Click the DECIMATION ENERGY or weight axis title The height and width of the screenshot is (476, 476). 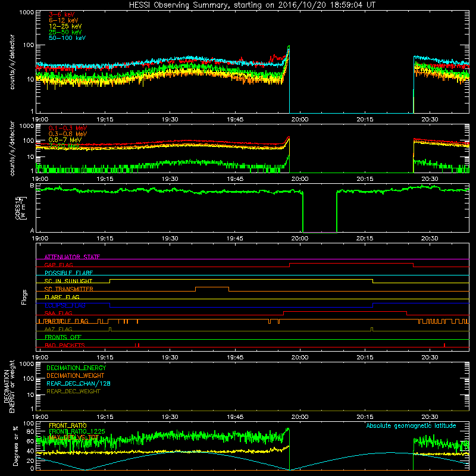pos(9,386)
